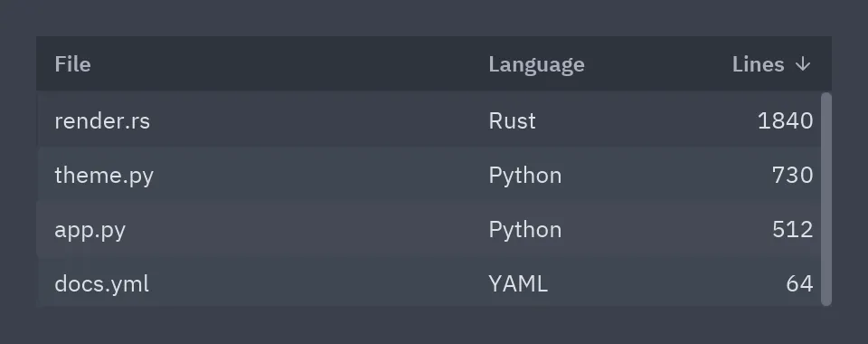
Task: Click empty space in render.rs row
Action: [x=318, y=120]
